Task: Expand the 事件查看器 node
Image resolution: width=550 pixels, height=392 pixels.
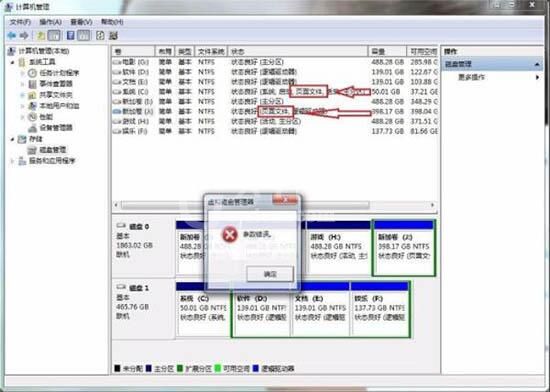Action: 23,84
